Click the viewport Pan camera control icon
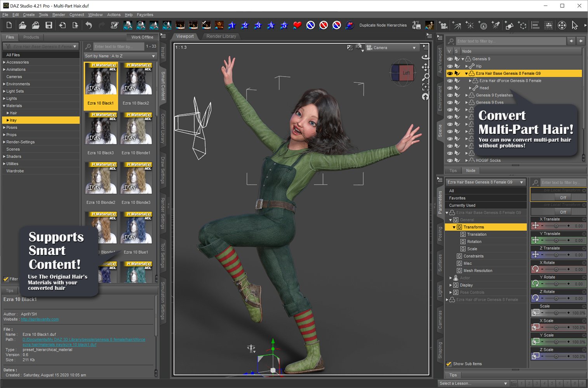 click(x=426, y=67)
